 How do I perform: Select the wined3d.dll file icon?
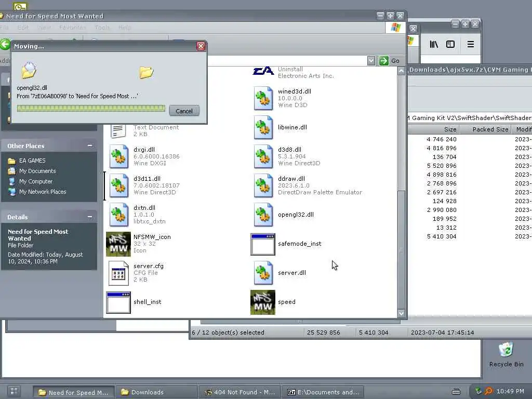pos(263,98)
